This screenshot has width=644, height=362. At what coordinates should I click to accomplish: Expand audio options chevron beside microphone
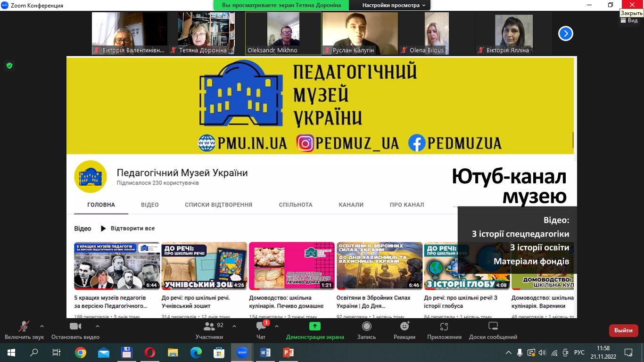coord(42,326)
